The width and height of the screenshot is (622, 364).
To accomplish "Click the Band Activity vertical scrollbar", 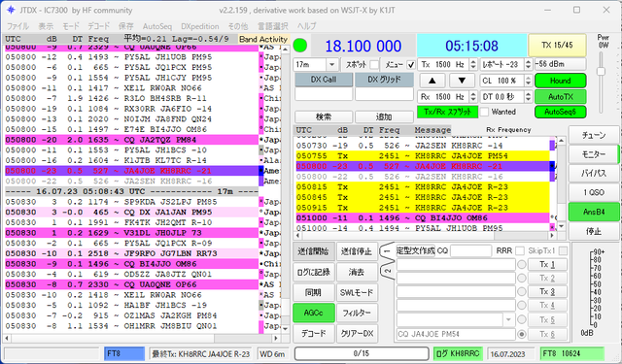I will coord(285,188).
